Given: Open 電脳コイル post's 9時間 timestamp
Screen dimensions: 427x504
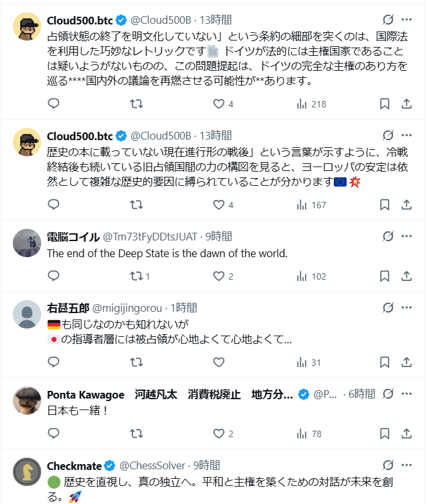Looking at the screenshot, I should click(219, 236).
